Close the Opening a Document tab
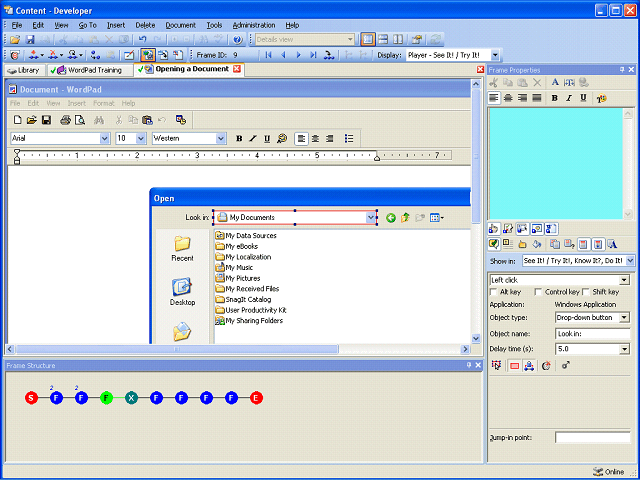This screenshot has height=480, width=640. (x=237, y=69)
